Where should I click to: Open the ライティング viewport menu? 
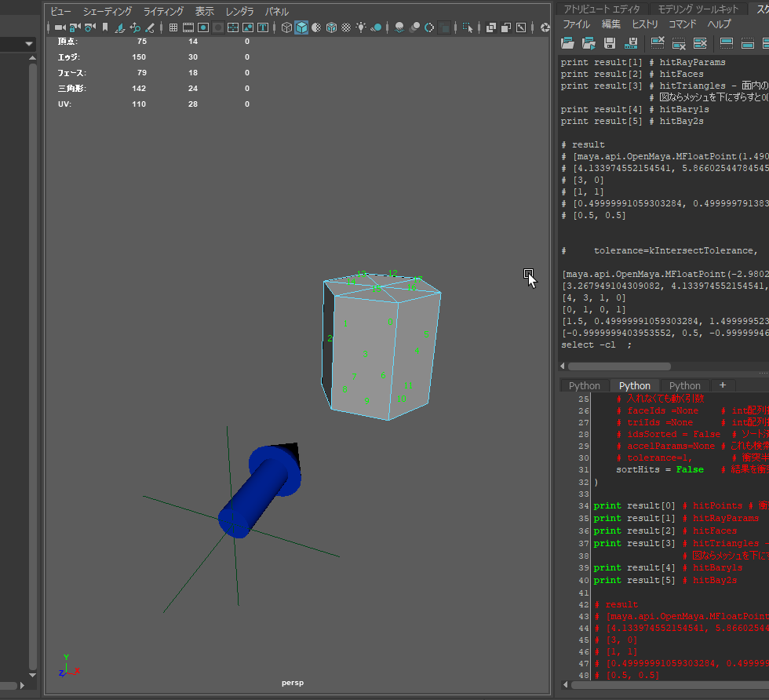pyautogui.click(x=163, y=12)
